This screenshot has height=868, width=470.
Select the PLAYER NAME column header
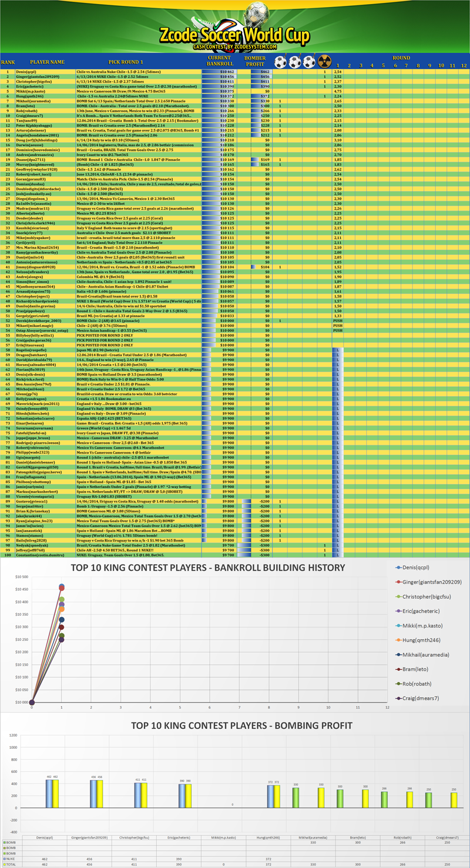(47, 61)
